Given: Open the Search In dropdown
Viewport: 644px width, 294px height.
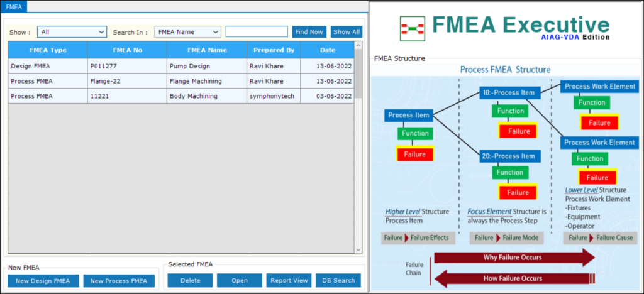Looking at the screenshot, I should pyautogui.click(x=187, y=32).
